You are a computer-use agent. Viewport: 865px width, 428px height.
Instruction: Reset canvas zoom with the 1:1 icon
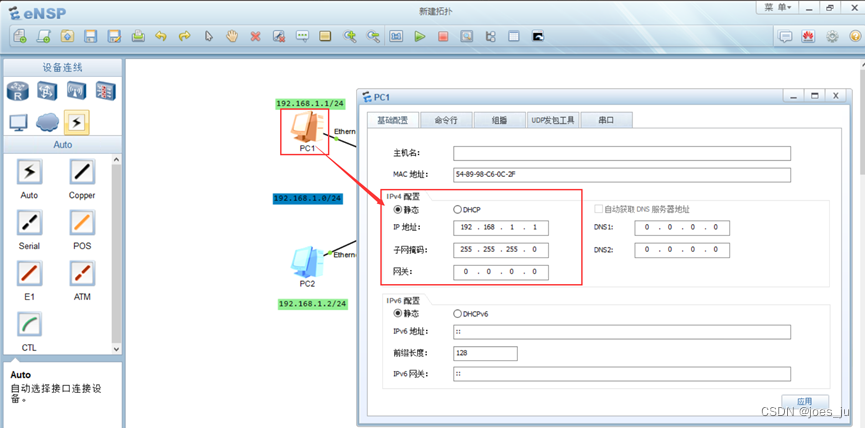coord(397,36)
